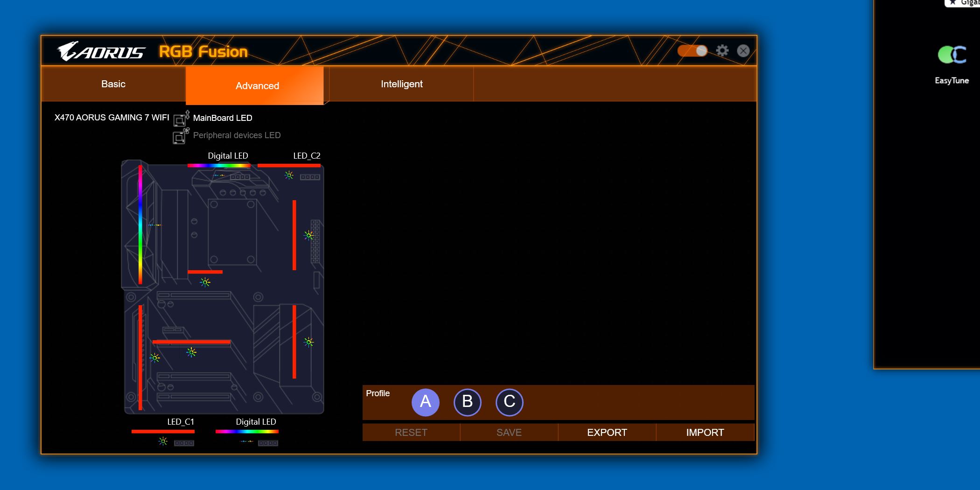Click the SAVE button
This screenshot has width=980, height=490.
click(509, 433)
